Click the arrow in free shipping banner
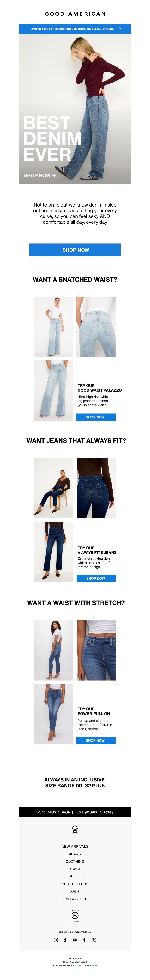Screen dimensions: 150x980 (x=119, y=29)
